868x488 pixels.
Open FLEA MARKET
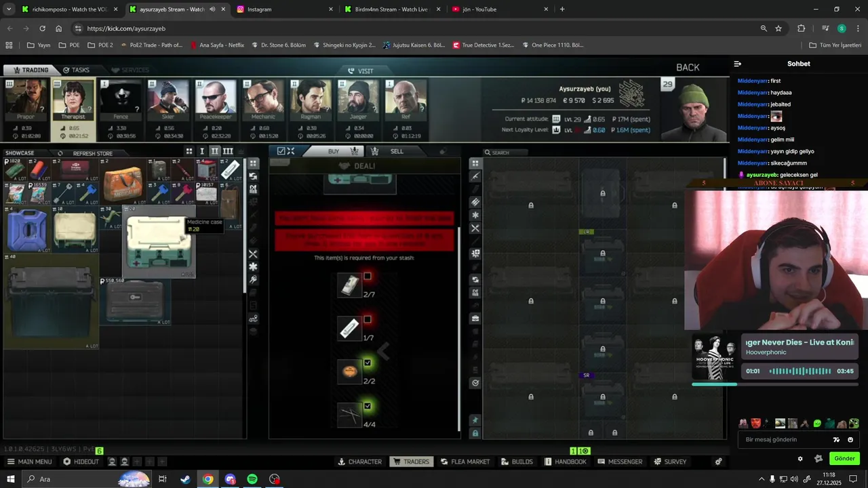[x=465, y=462]
